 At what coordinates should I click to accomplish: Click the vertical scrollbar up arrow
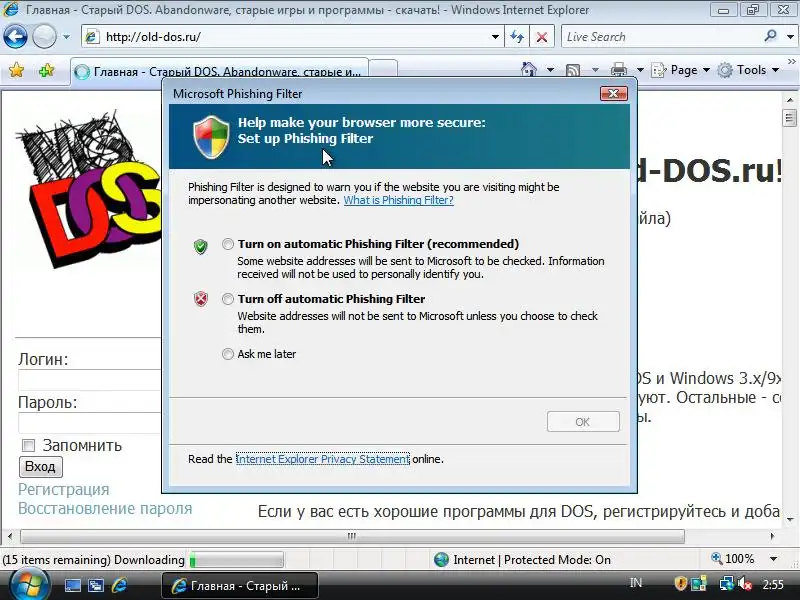[790, 99]
